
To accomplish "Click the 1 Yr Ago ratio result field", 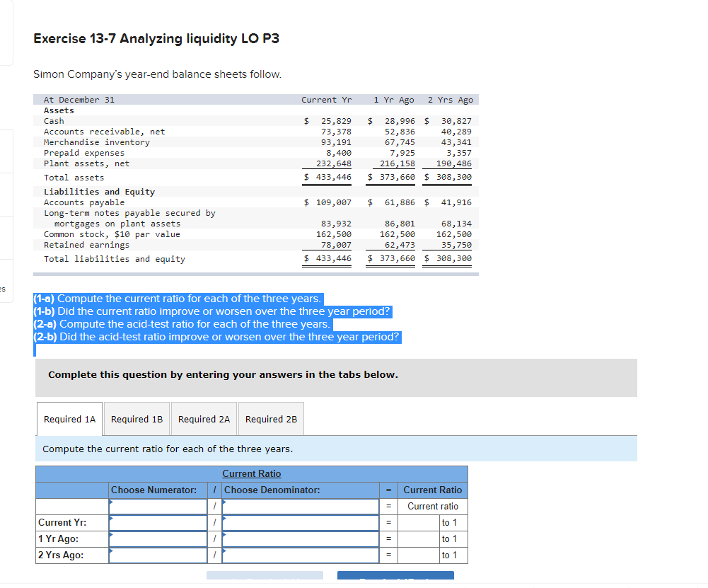I will pyautogui.click(x=419, y=538).
